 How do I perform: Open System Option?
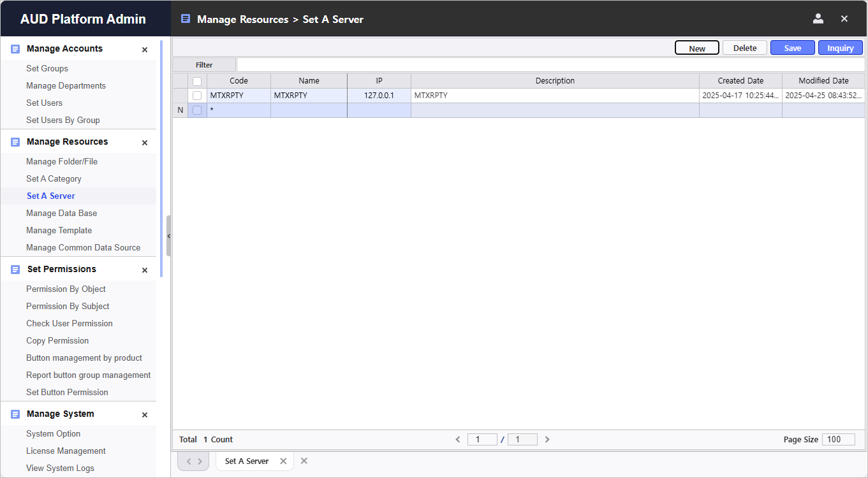click(53, 433)
